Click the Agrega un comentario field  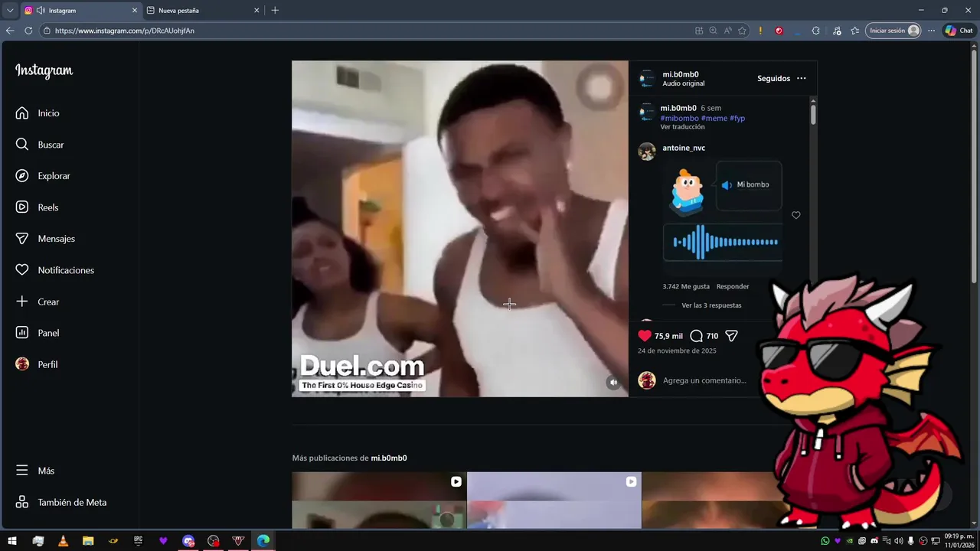coord(704,380)
